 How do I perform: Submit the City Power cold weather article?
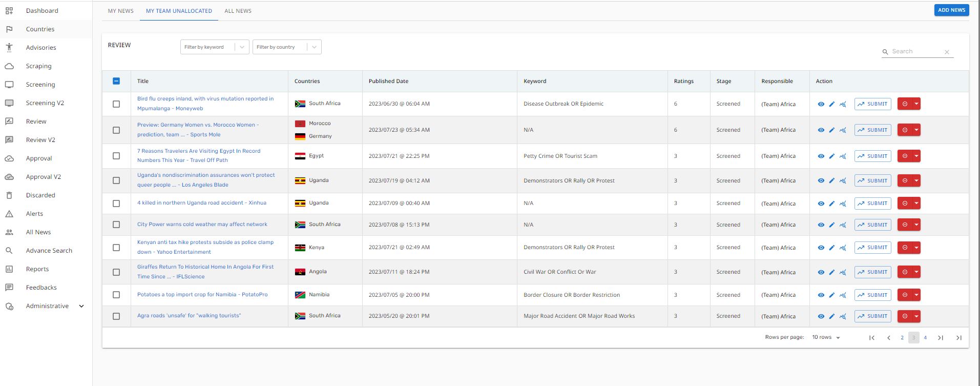click(872, 225)
